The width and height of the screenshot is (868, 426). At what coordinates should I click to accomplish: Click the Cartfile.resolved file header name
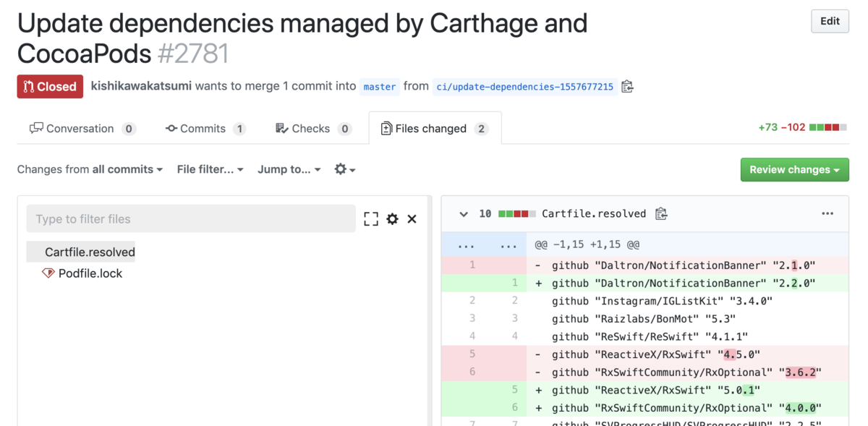tap(594, 214)
